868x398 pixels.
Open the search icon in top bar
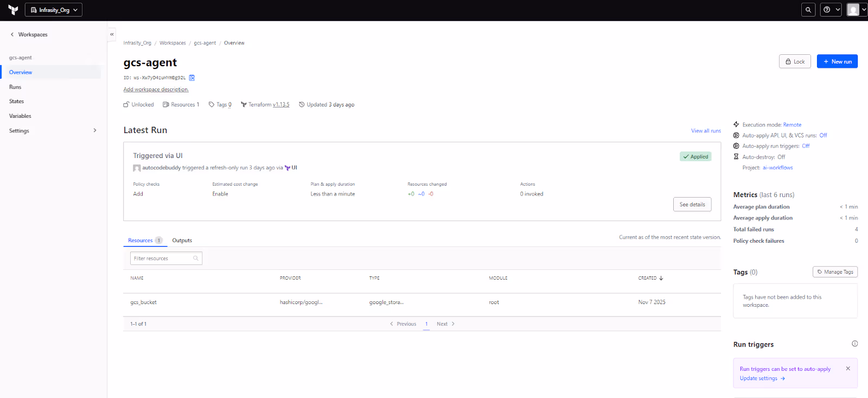(808, 10)
